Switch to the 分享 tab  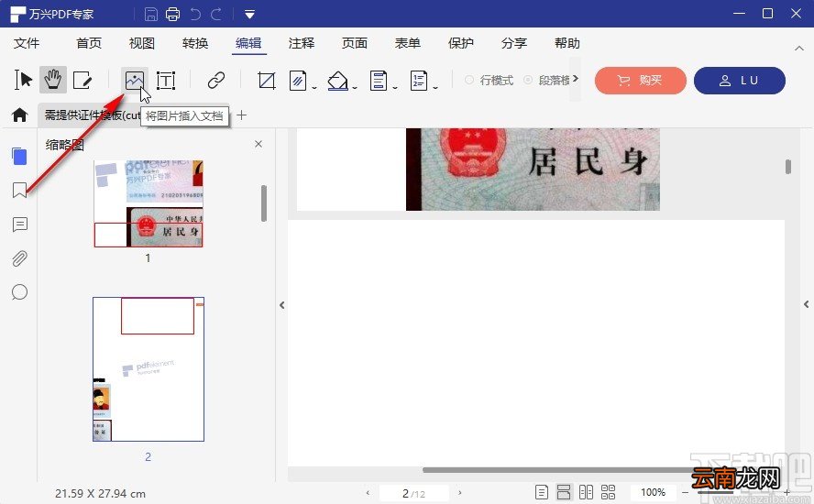tap(514, 43)
